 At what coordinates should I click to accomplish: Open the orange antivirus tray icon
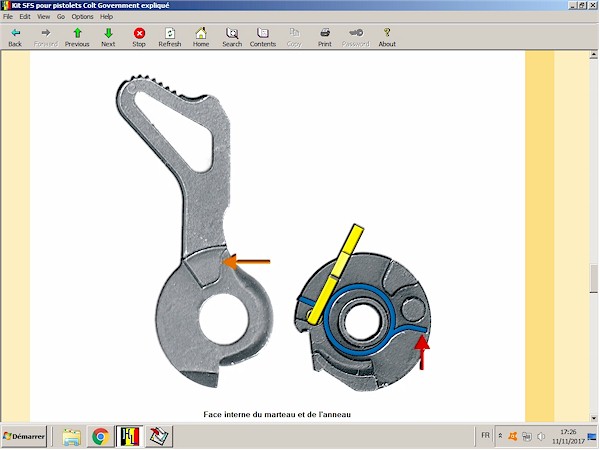point(513,436)
